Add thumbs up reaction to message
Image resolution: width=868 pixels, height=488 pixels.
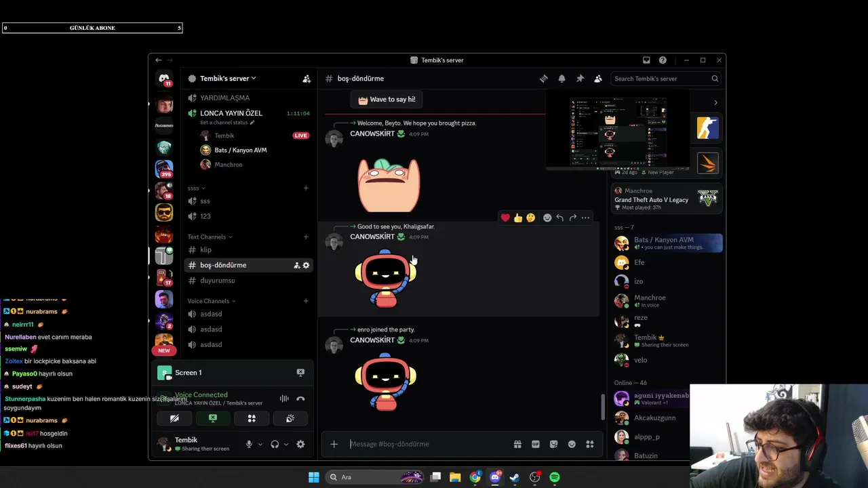click(x=518, y=218)
